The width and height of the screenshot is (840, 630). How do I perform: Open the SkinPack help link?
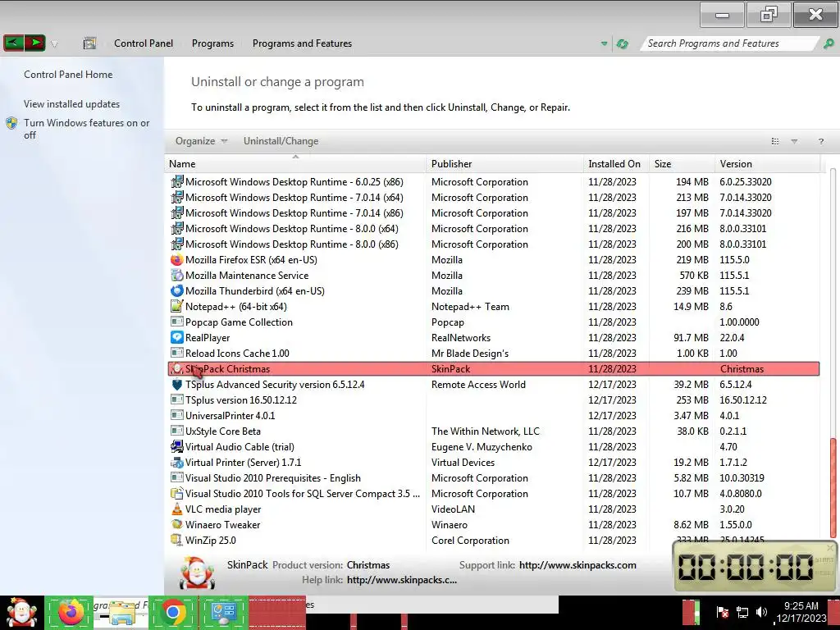(x=402, y=580)
